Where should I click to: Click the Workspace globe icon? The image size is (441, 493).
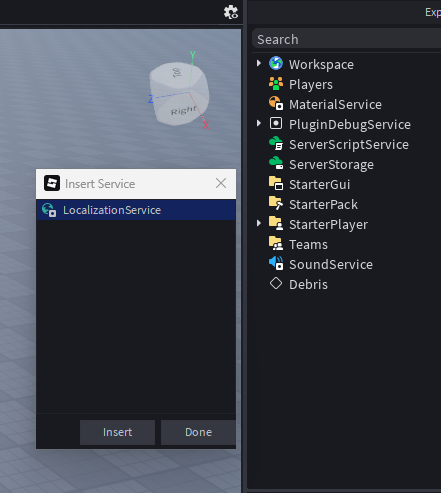[x=276, y=63]
